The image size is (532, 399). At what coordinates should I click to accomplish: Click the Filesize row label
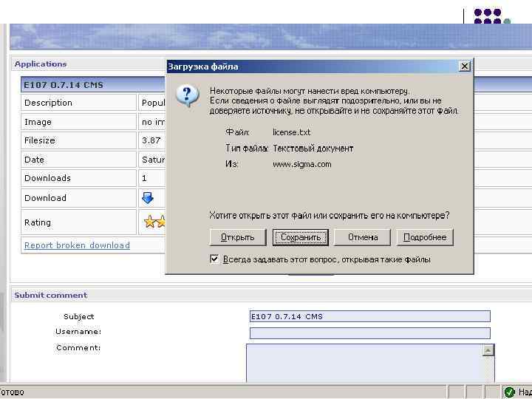tap(39, 140)
